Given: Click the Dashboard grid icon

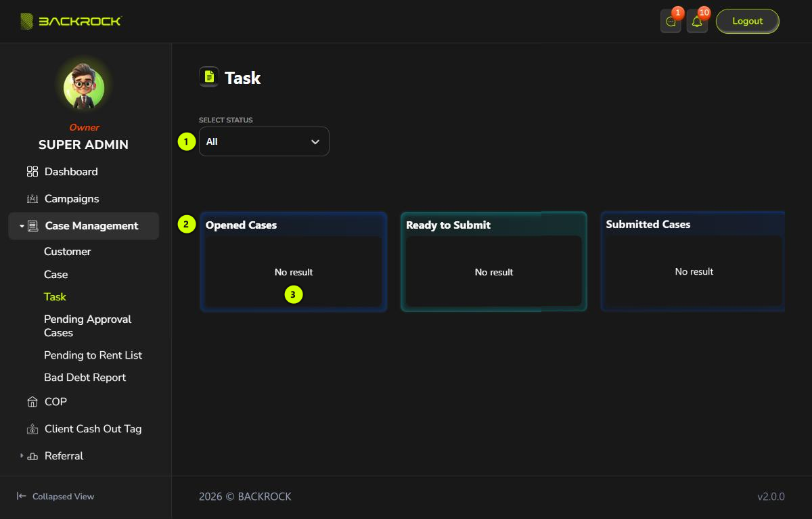Looking at the screenshot, I should (32, 172).
